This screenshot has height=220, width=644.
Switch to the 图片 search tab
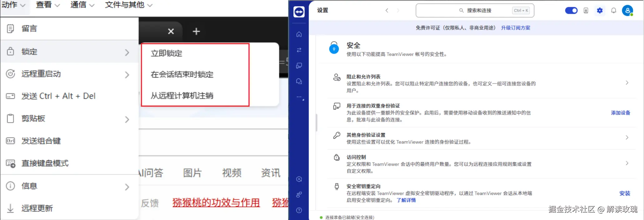coord(192,173)
